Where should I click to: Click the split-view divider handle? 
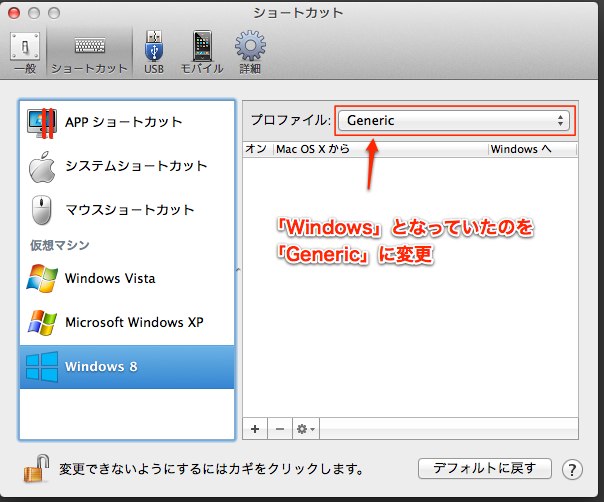[x=238, y=270]
